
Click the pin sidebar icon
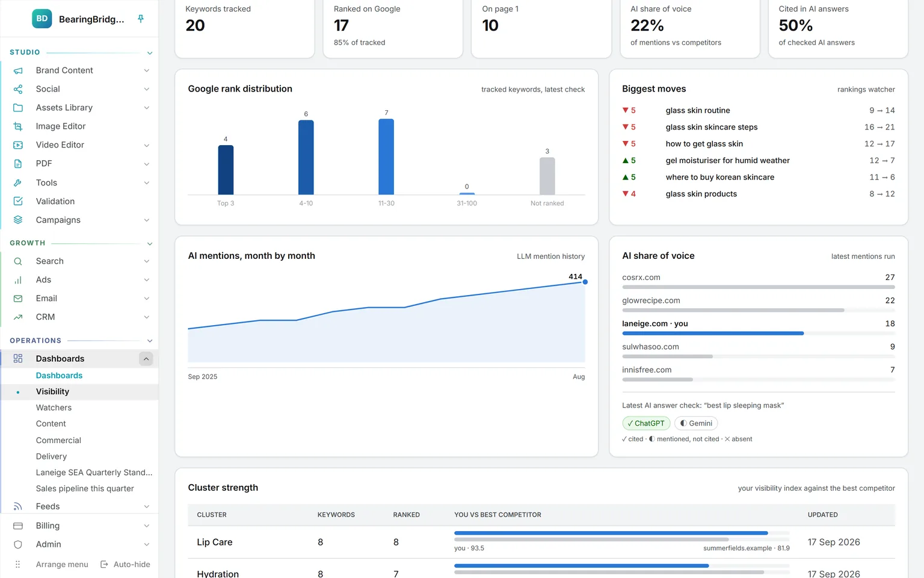coord(141,19)
